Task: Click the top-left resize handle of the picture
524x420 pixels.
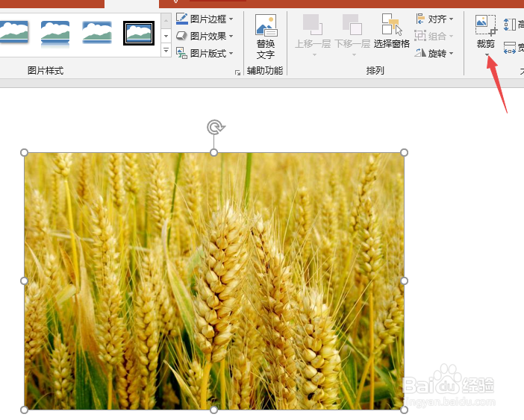Action: (24, 153)
